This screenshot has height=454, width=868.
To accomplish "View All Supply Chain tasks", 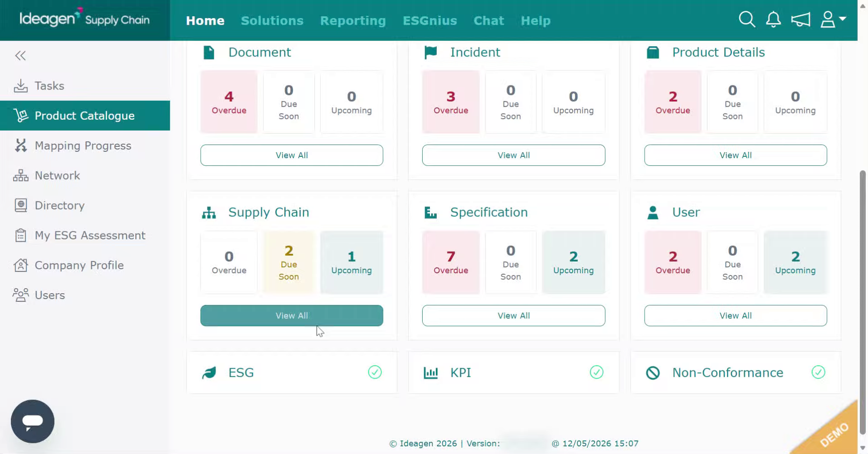I will (292, 315).
